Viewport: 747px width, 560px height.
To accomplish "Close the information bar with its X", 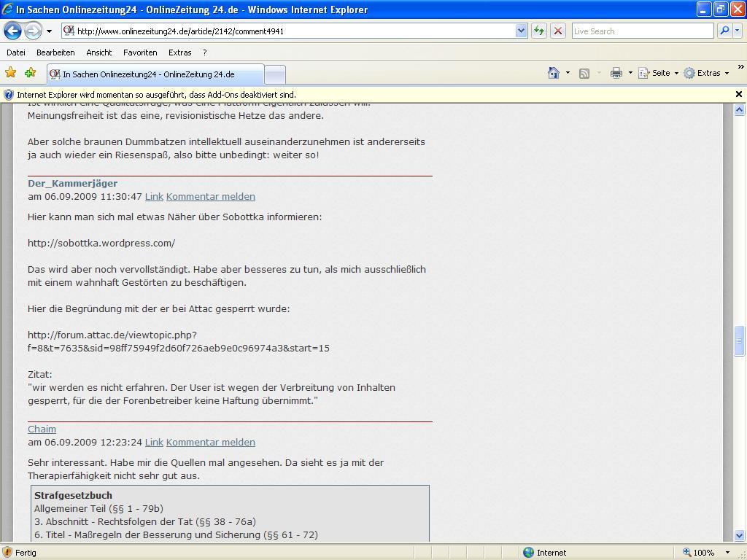I will [x=739, y=94].
